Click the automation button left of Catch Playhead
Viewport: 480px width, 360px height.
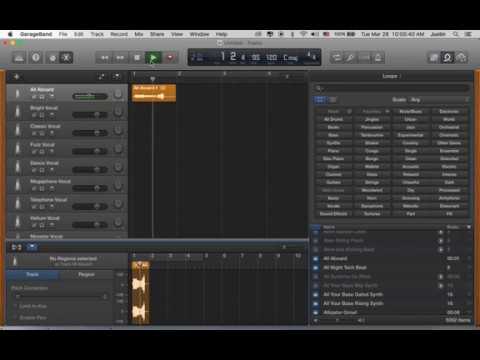(x=101, y=77)
